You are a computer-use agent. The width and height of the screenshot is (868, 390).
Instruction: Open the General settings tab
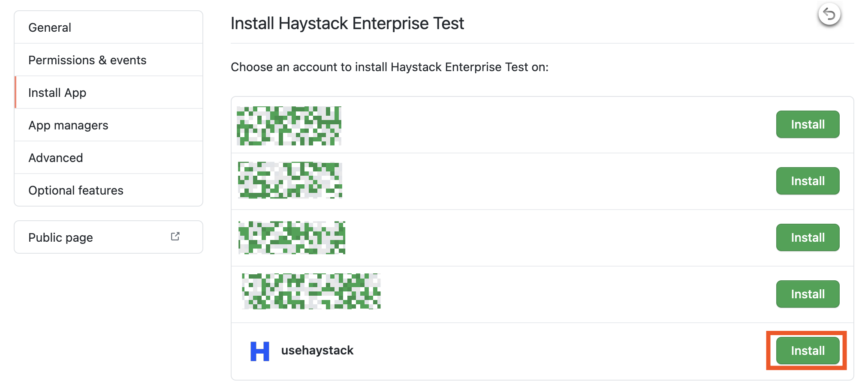pos(50,27)
